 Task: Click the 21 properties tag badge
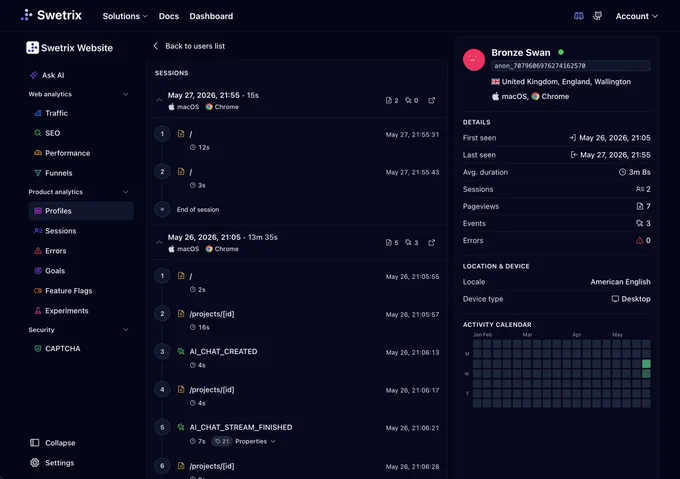(x=222, y=441)
